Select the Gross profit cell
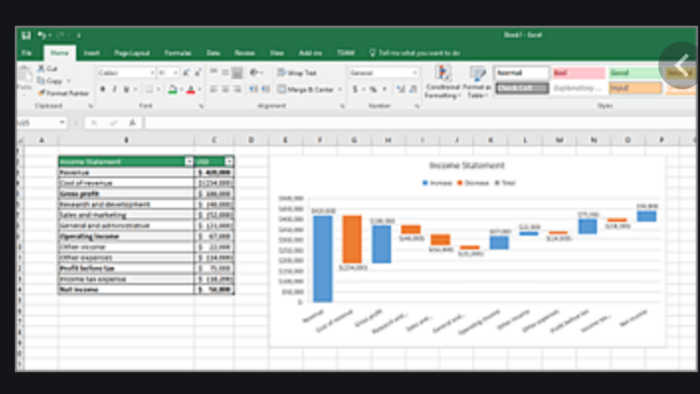Viewport: 700px width, 394px height. point(126,194)
